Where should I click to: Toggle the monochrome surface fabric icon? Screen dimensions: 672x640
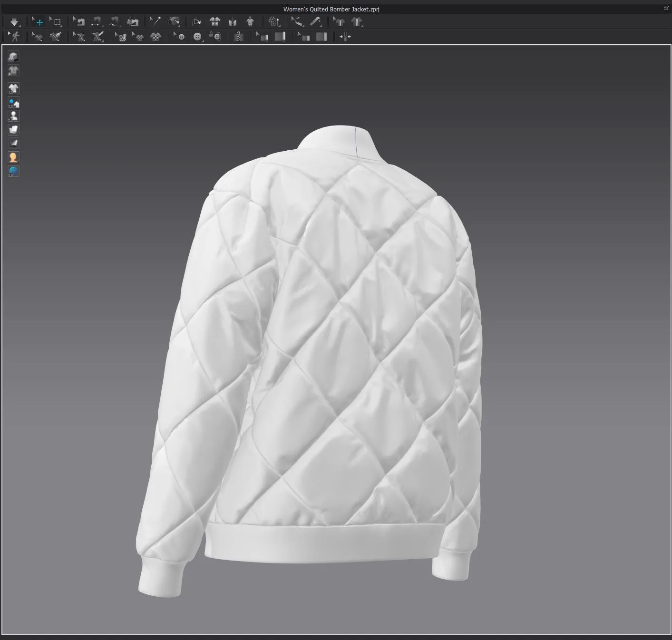(13, 144)
